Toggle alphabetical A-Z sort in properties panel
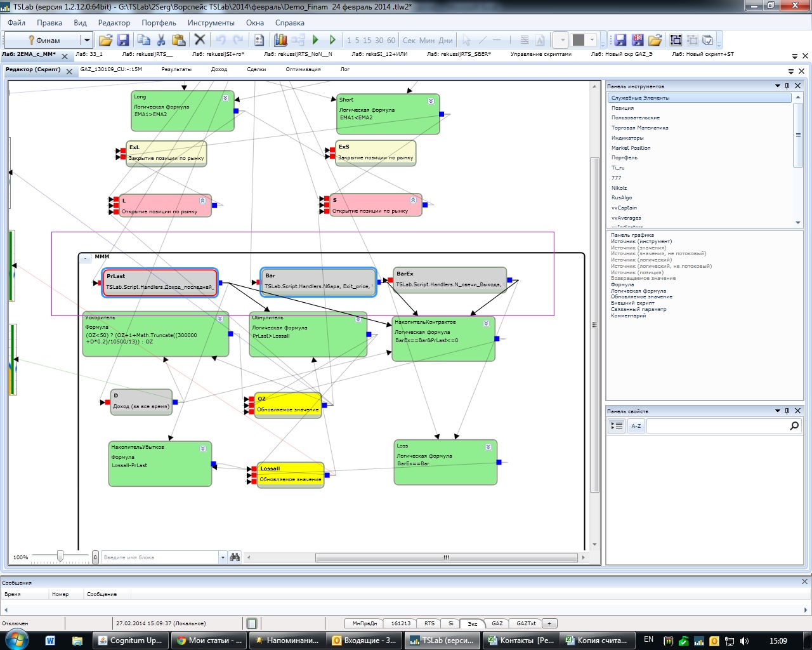 point(636,426)
